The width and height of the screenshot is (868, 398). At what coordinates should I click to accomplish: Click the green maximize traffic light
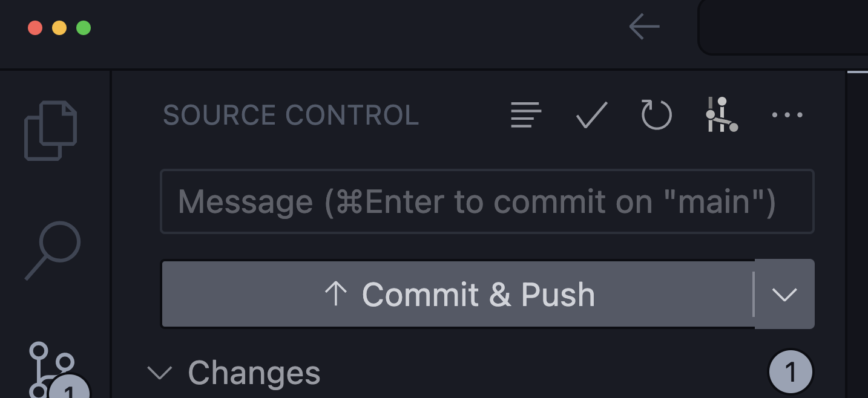click(x=84, y=27)
